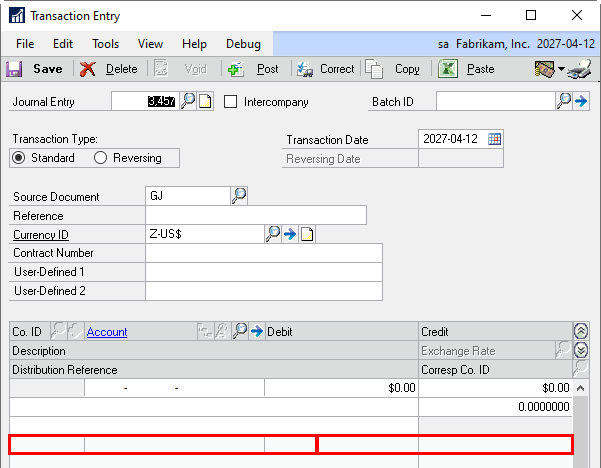Click the Save floppy disk icon

point(14,69)
